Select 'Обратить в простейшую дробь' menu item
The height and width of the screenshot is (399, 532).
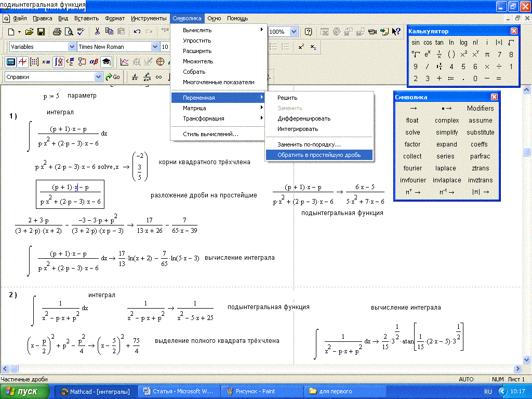pyautogui.click(x=319, y=155)
